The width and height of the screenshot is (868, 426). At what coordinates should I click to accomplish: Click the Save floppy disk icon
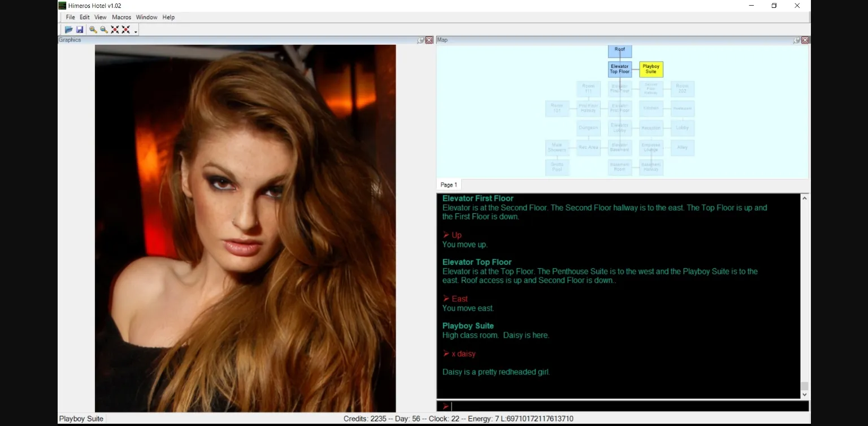80,29
